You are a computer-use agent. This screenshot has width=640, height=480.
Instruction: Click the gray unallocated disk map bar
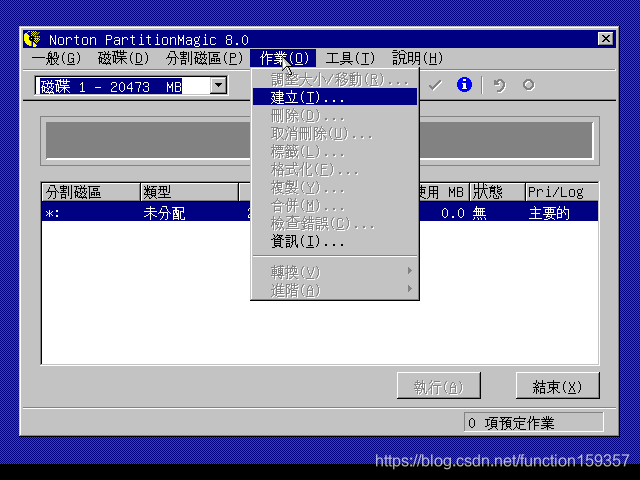tap(320, 140)
